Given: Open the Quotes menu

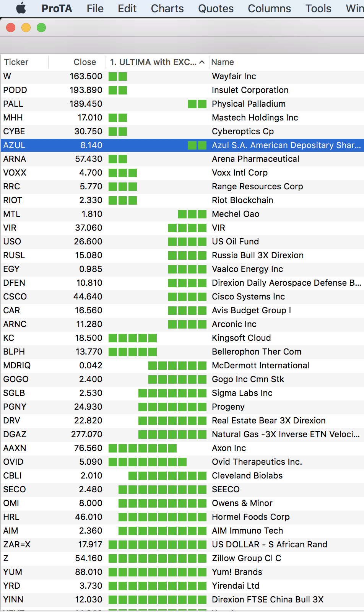Looking at the screenshot, I should pyautogui.click(x=216, y=8).
